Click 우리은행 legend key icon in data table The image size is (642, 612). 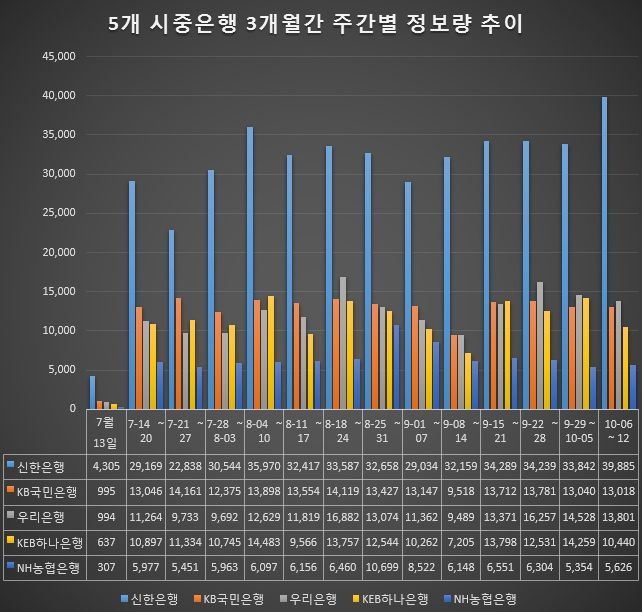tap(9, 516)
